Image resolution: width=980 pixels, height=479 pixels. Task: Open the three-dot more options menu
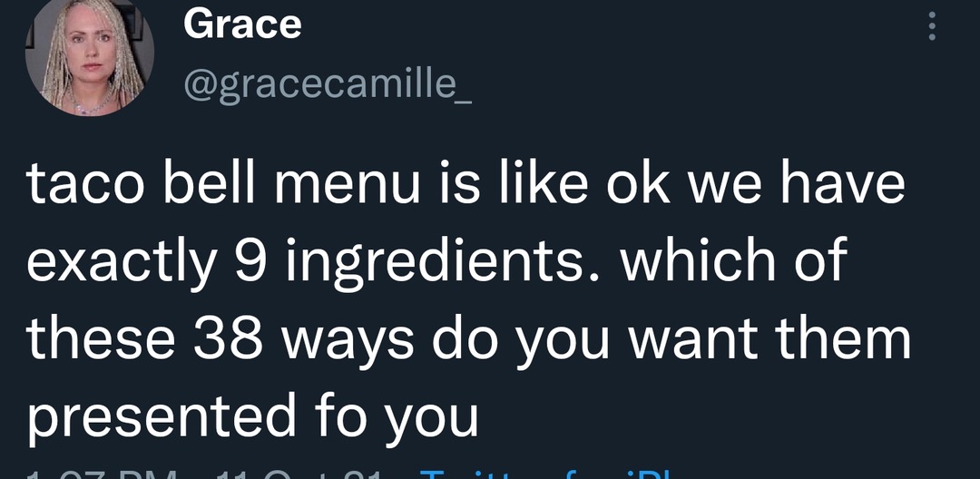(931, 25)
